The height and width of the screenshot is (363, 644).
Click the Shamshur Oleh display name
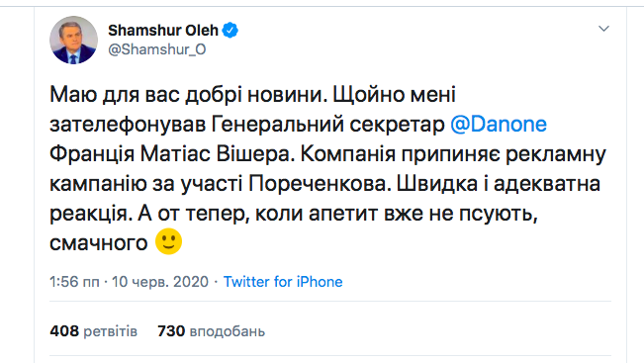163,31
